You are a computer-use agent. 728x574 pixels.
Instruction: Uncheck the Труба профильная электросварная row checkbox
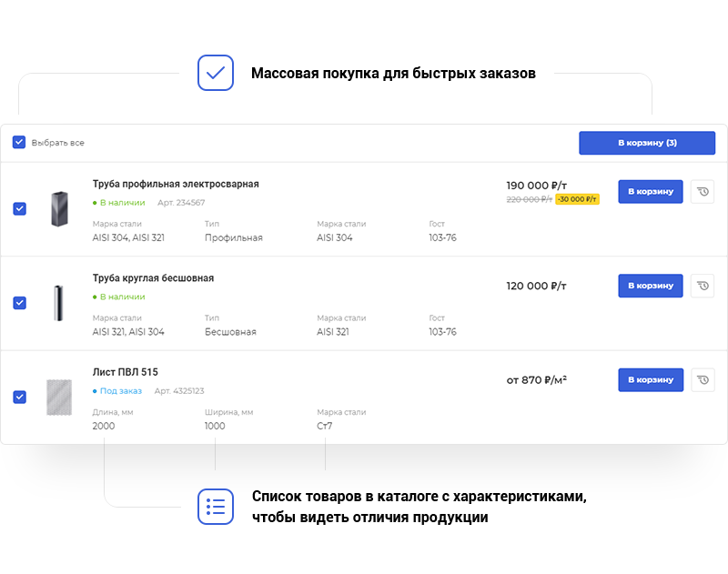click(x=20, y=208)
